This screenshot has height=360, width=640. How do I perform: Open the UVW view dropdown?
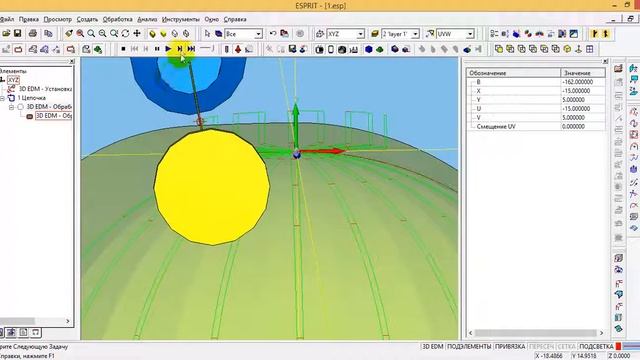pos(470,34)
